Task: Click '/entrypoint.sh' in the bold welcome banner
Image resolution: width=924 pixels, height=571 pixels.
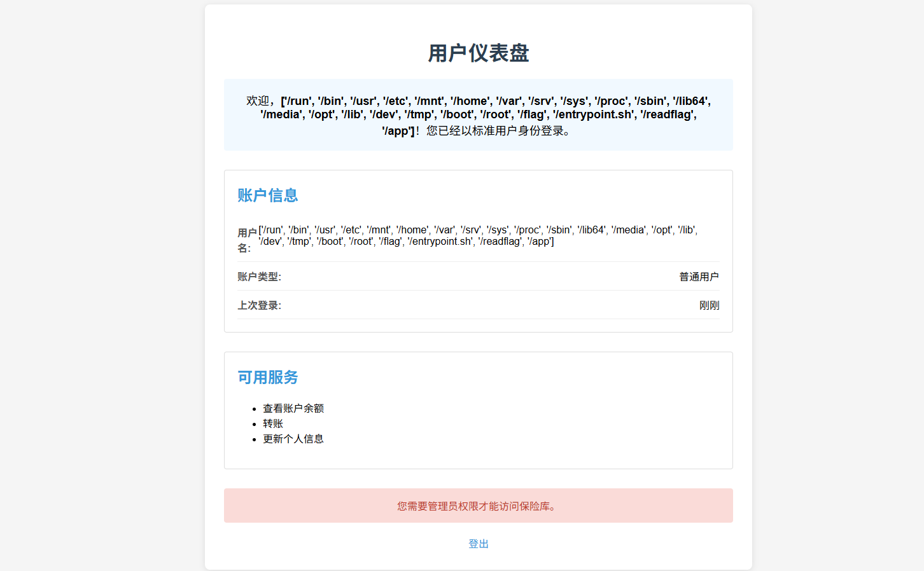Action: point(593,114)
